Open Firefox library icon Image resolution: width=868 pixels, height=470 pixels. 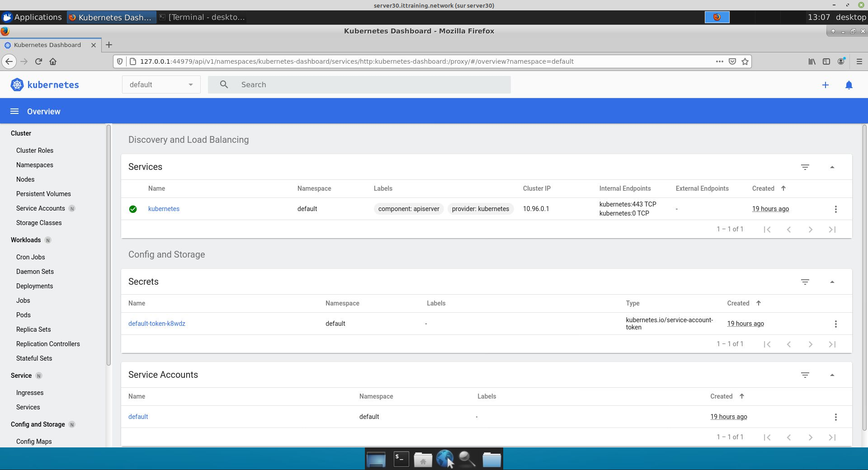pyautogui.click(x=812, y=61)
